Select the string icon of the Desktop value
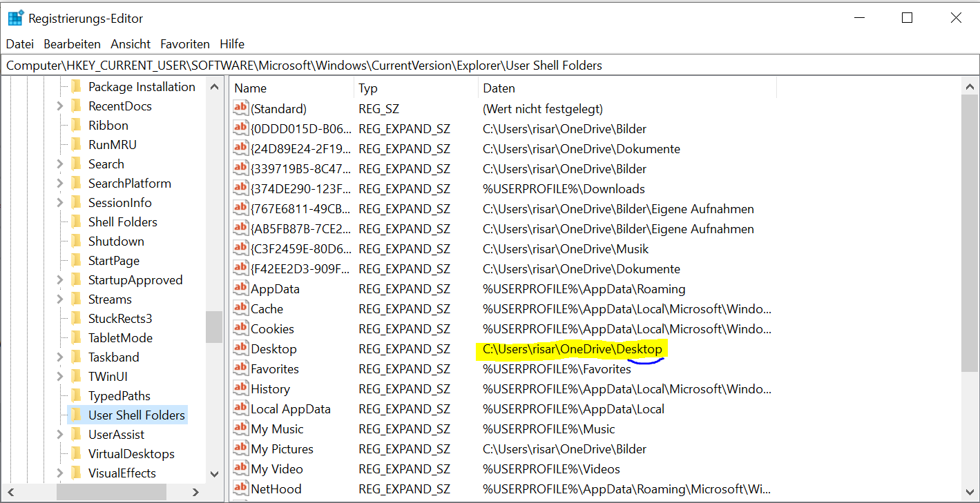 240,348
